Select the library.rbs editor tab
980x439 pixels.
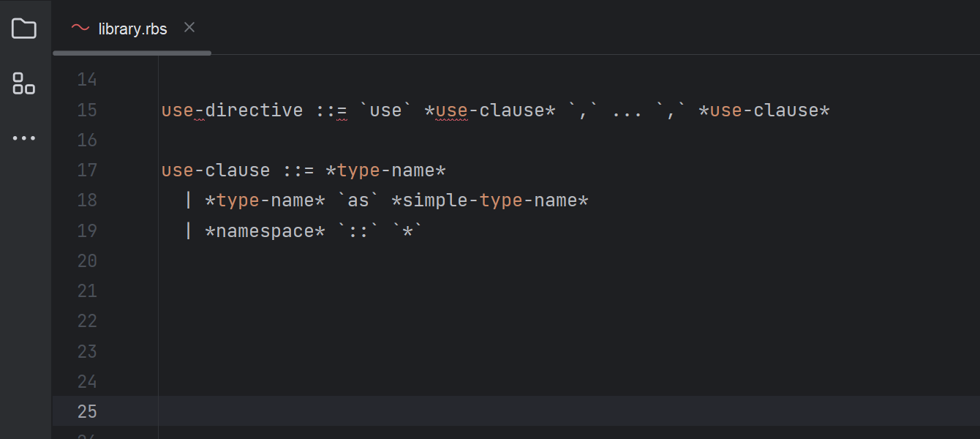[132, 29]
